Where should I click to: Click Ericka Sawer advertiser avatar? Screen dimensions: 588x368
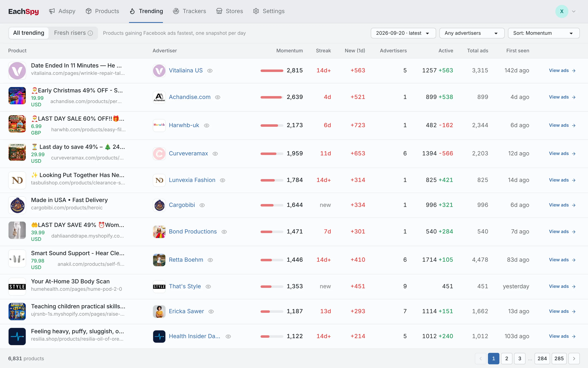point(159,312)
